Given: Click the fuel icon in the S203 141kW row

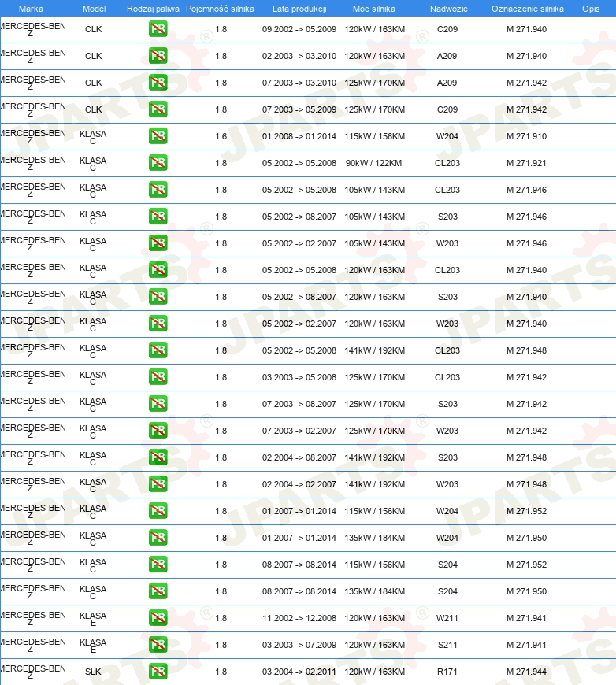Looking at the screenshot, I should 158,457.
